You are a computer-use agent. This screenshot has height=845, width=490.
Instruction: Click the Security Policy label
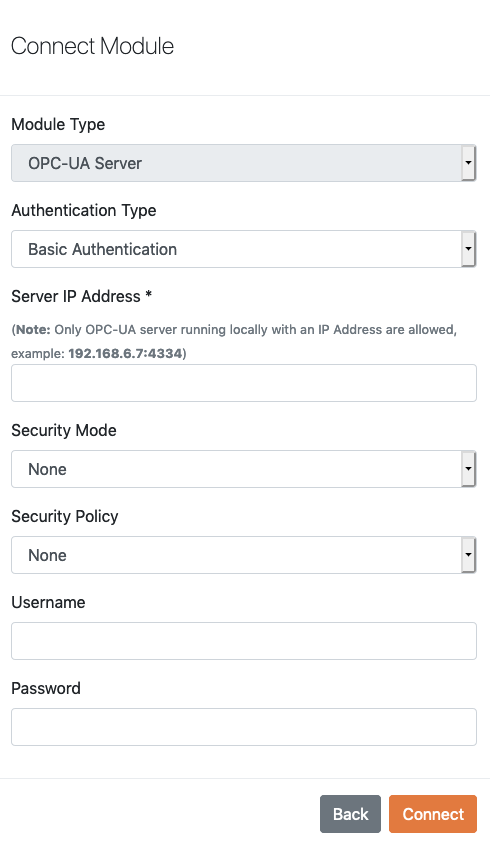point(65,516)
